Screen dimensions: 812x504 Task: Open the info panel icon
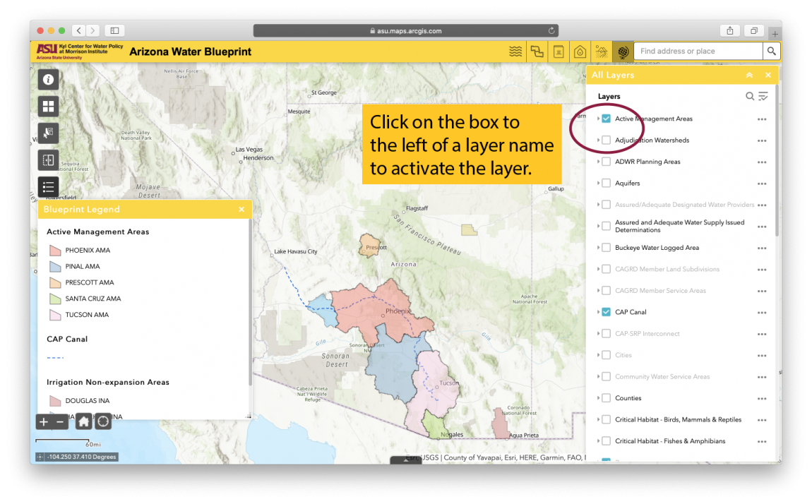pos(47,80)
